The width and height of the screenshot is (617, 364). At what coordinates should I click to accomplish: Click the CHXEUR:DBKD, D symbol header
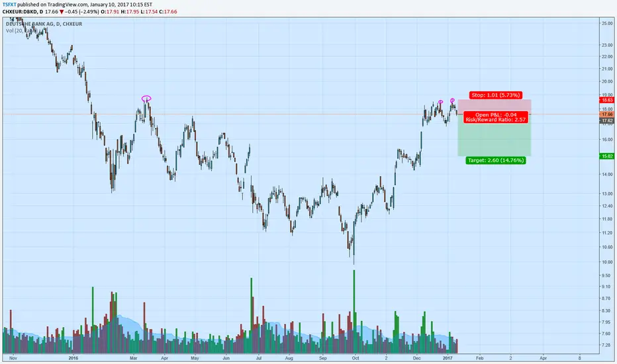point(23,12)
